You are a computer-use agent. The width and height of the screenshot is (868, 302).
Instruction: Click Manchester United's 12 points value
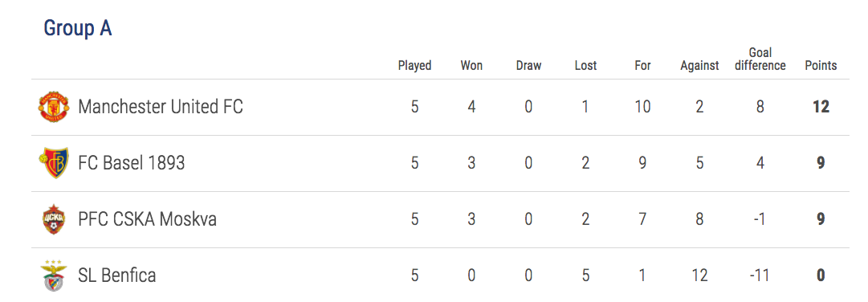coord(821,106)
